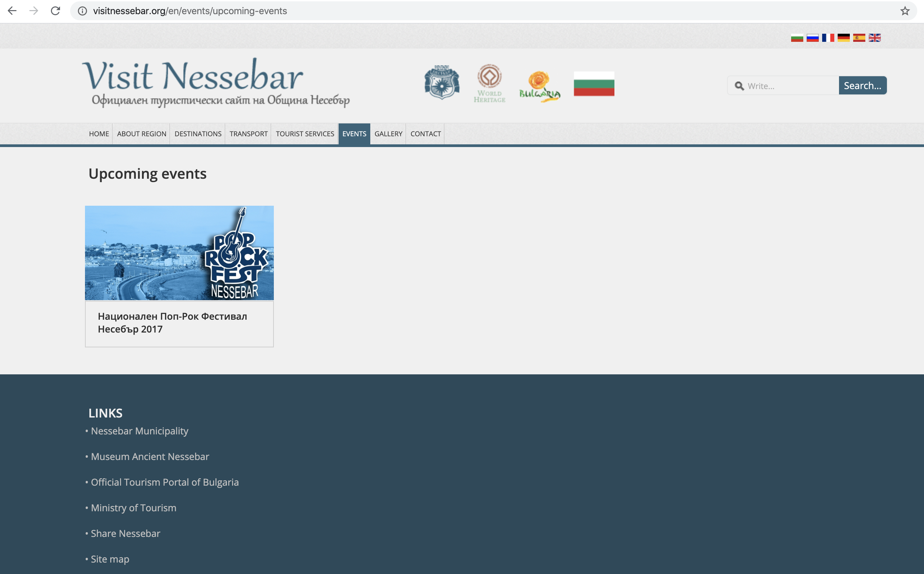Switch language with German flag icon
924x574 pixels.
tap(843, 37)
